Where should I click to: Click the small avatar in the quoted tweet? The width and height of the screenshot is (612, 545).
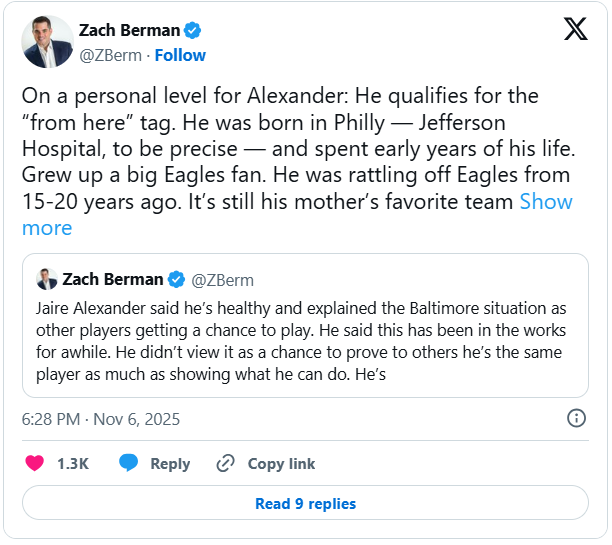point(47,279)
